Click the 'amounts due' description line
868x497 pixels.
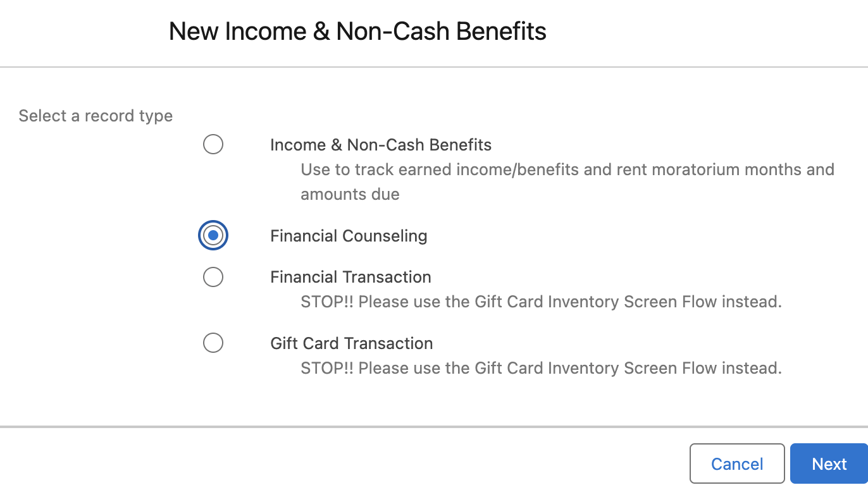click(x=350, y=194)
